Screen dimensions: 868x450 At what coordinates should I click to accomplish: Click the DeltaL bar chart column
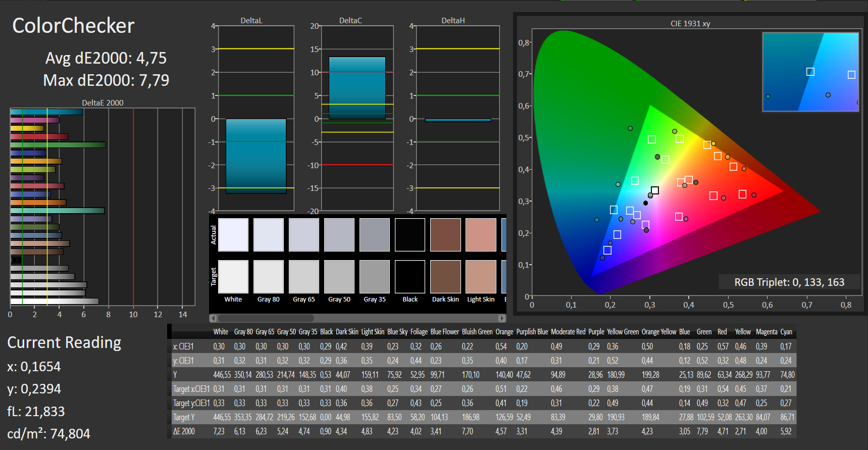coord(256,156)
